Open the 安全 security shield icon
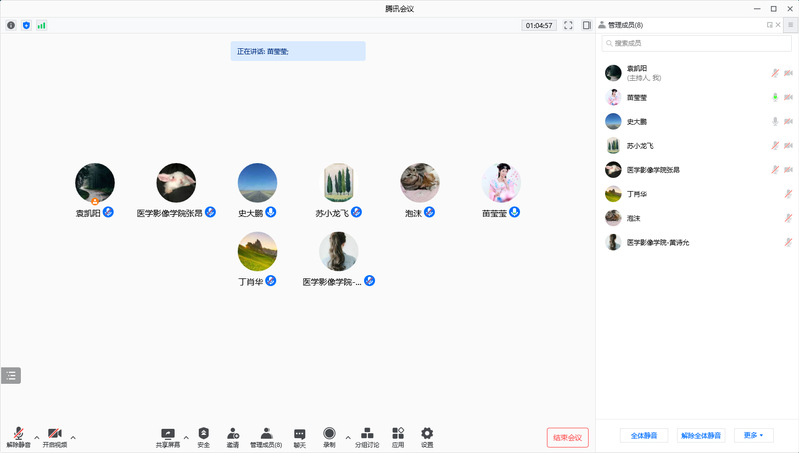The height and width of the screenshot is (453, 799). (203, 435)
